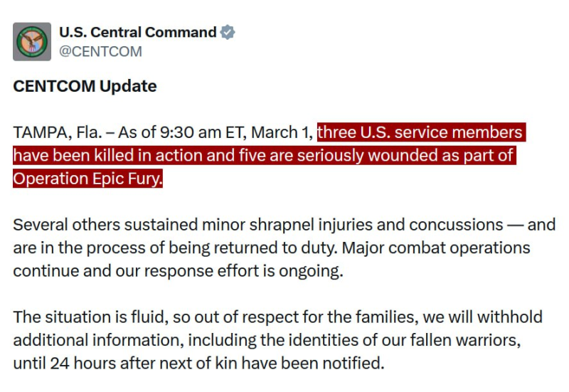569x392 pixels.
Task: Open the U.S. Central Command profile name
Action: pos(137,32)
